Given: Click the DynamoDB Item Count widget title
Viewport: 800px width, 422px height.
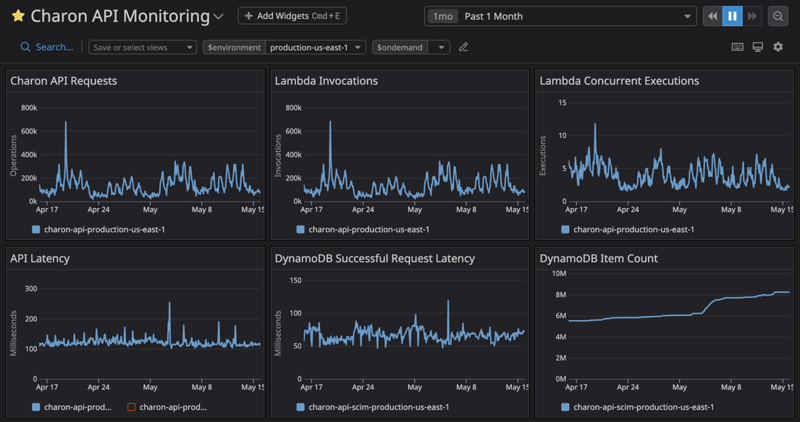Looking at the screenshot, I should pyautogui.click(x=598, y=258).
